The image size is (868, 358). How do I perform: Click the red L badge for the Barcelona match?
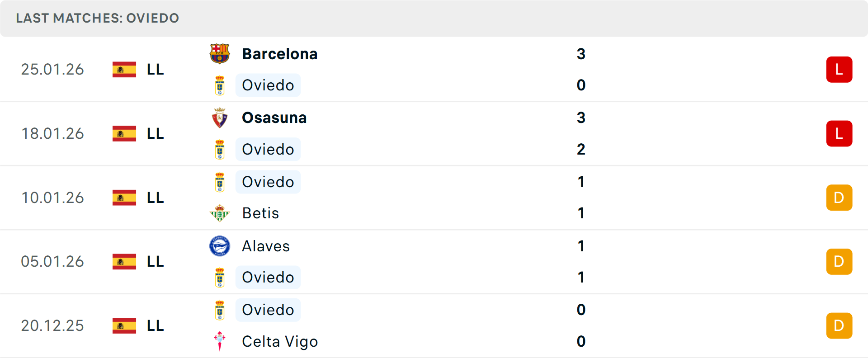(839, 69)
